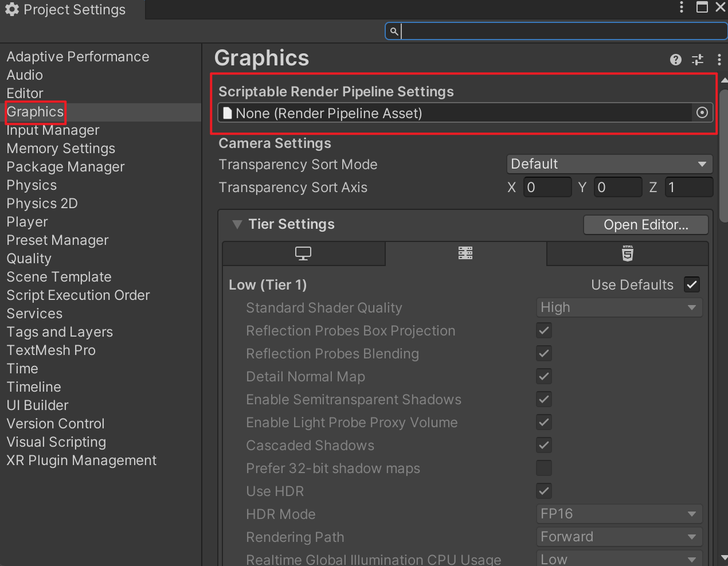Screen dimensions: 728x566
Task: Enable Prefer 32-bit shadow maps
Action: point(544,468)
